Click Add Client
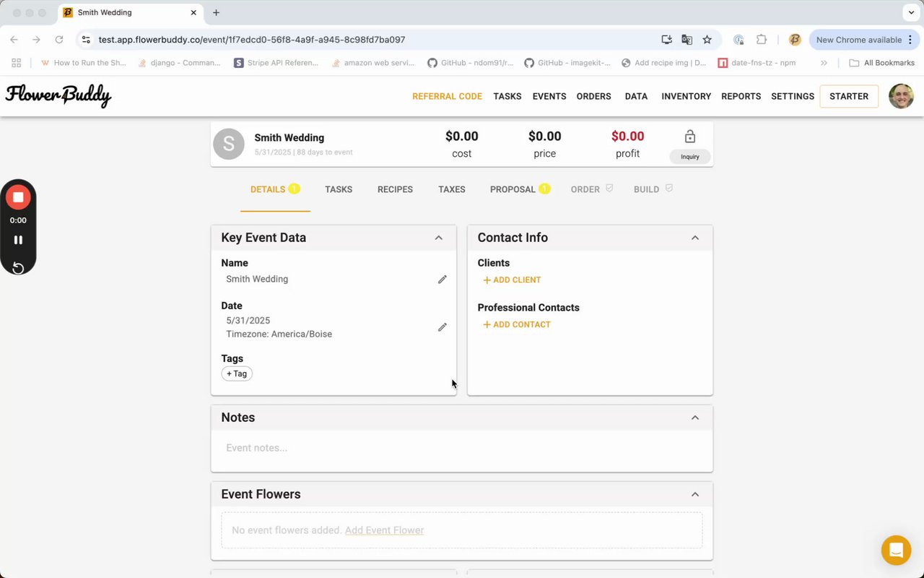Screen dimensions: 924x578 512,280
